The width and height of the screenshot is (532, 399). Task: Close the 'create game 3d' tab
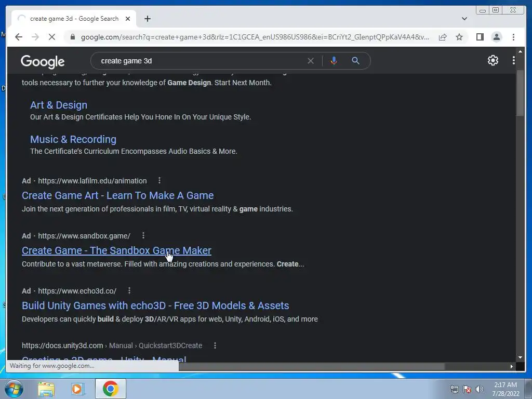click(128, 19)
